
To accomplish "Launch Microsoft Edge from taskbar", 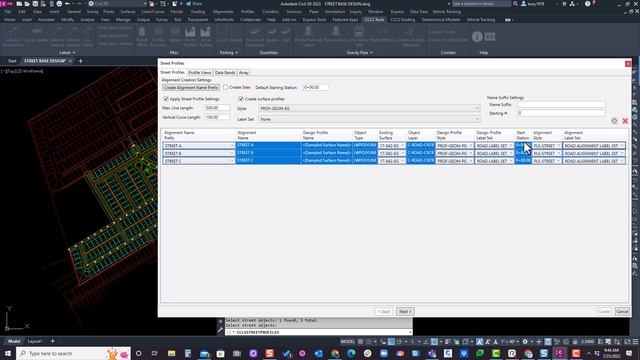I will point(351,353).
